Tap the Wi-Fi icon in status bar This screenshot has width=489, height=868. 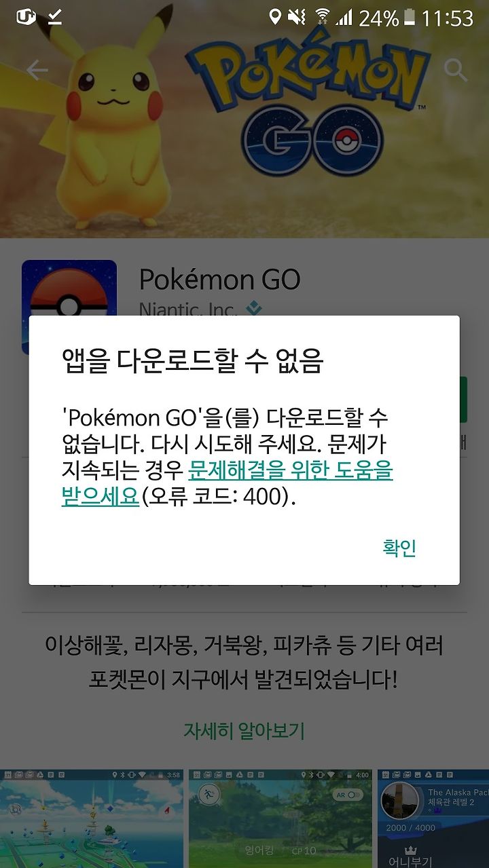click(323, 17)
